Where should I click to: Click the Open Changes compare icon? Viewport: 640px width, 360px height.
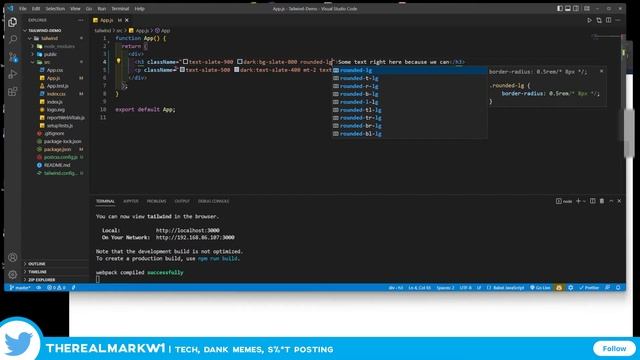point(599,20)
